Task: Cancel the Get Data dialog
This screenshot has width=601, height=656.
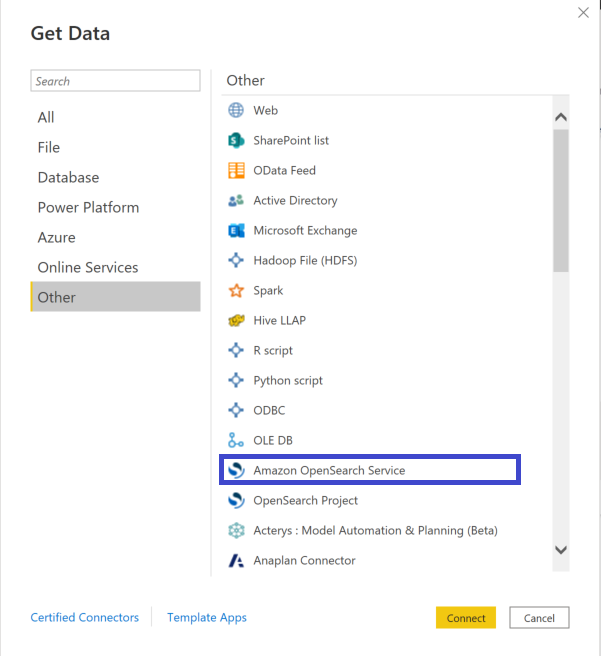Action: pyautogui.click(x=539, y=618)
